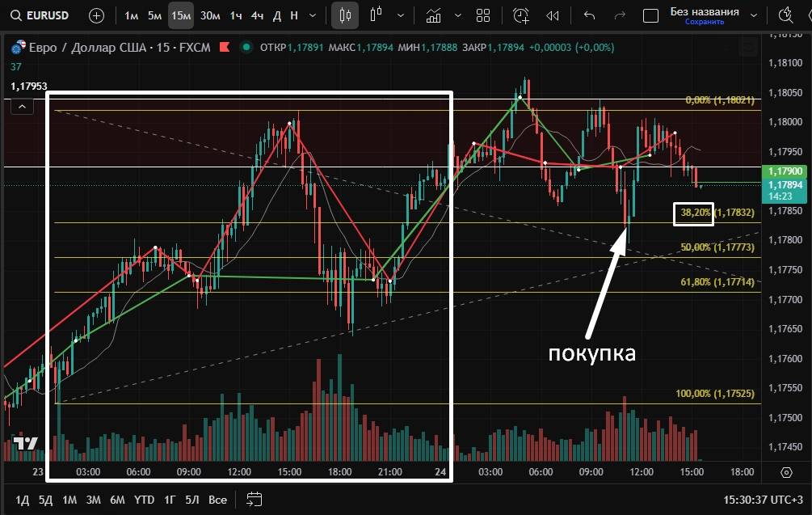Click the create alert clock icon
The height and width of the screenshot is (515, 812).
pos(521,15)
